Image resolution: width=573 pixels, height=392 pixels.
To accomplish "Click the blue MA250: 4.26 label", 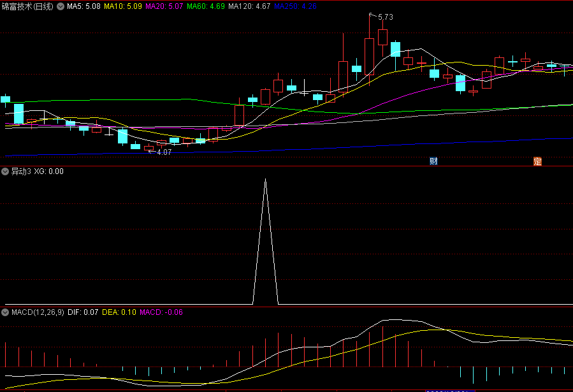I will tap(295, 6).
